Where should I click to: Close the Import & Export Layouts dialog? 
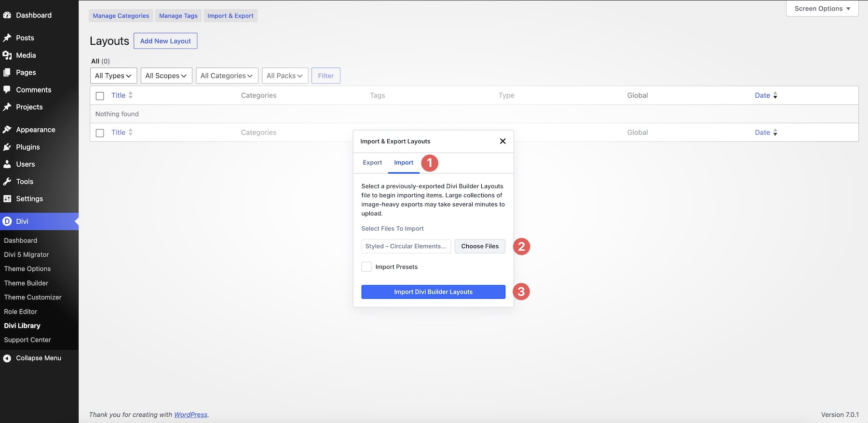point(502,141)
